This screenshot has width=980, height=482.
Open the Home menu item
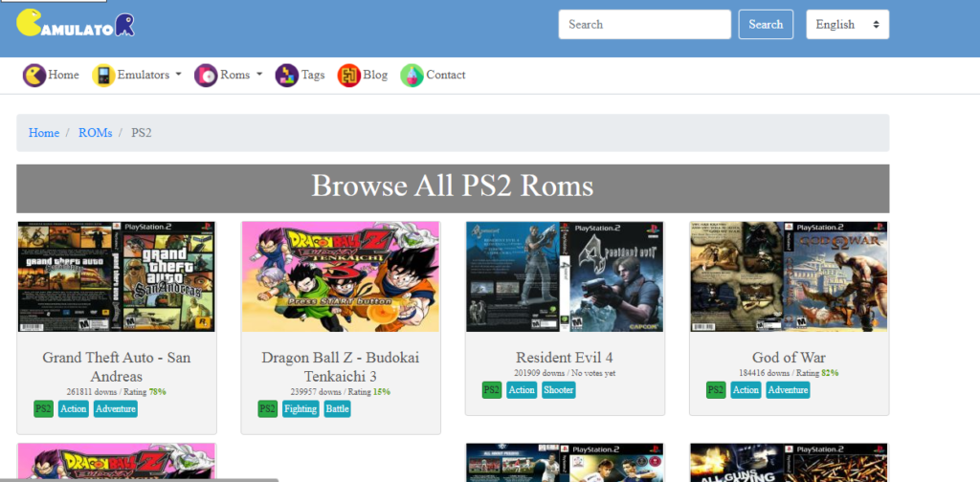(x=63, y=75)
